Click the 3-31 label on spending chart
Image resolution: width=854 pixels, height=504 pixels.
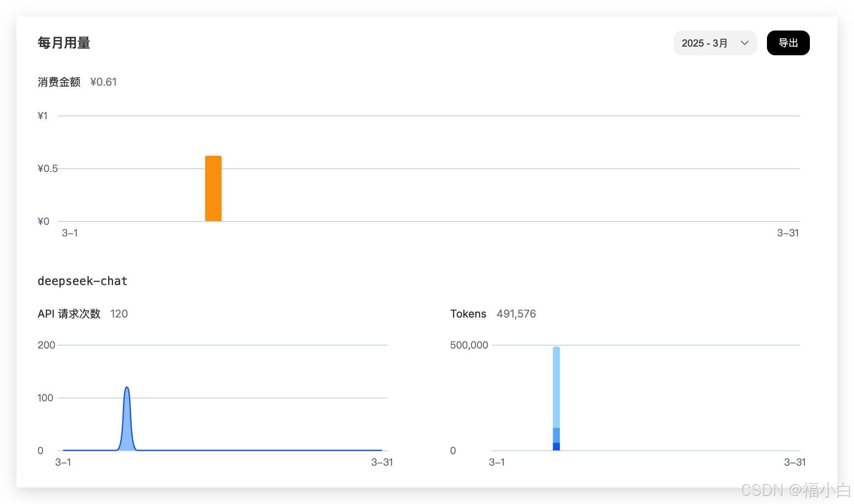pos(788,233)
